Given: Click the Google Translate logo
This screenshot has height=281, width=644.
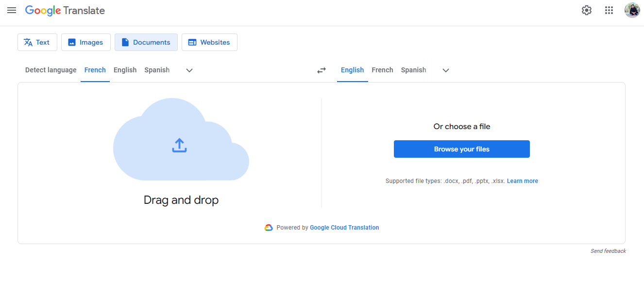Looking at the screenshot, I should coord(65,10).
